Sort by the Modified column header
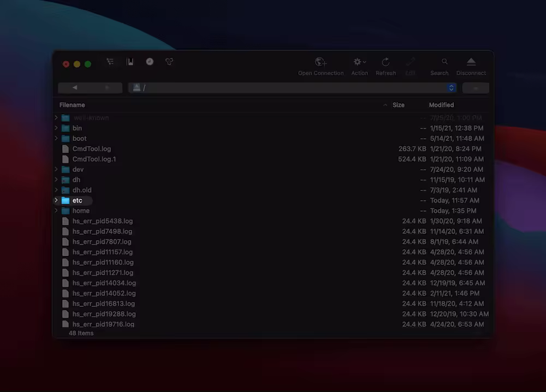This screenshot has width=546, height=392. pyautogui.click(x=441, y=105)
